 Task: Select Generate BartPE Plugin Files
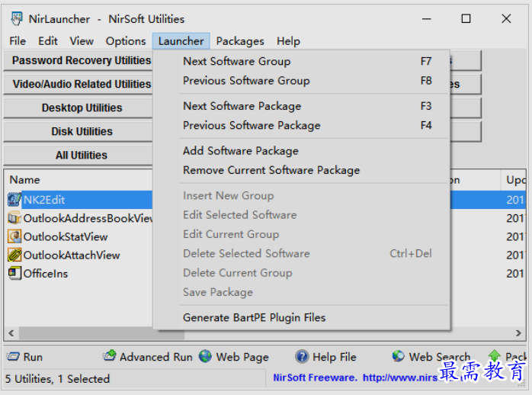[302, 318]
